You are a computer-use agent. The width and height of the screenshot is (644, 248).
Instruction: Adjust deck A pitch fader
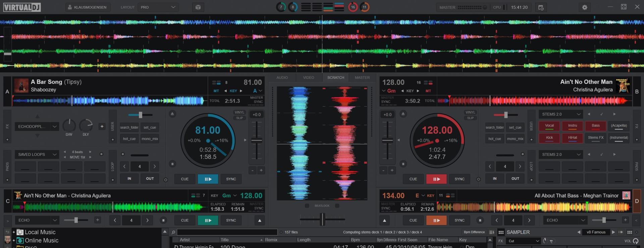(257, 140)
